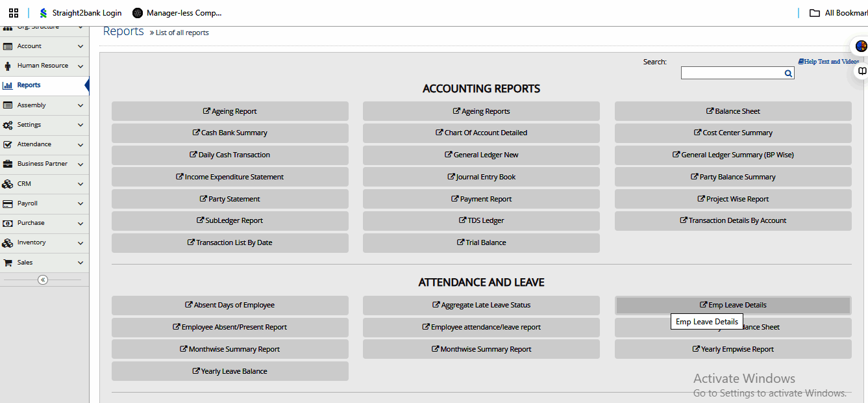Click the Reports bar chart icon

click(8, 85)
